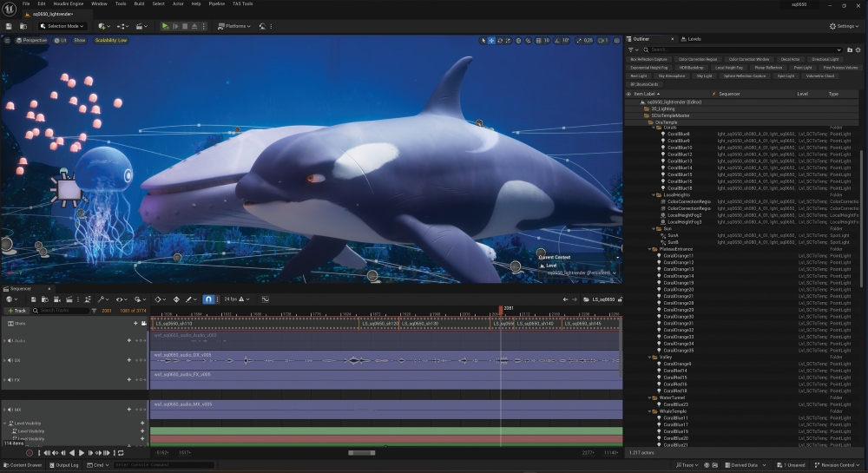Open the Output Log
Viewport: 868px width, 473px height.
[64, 465]
